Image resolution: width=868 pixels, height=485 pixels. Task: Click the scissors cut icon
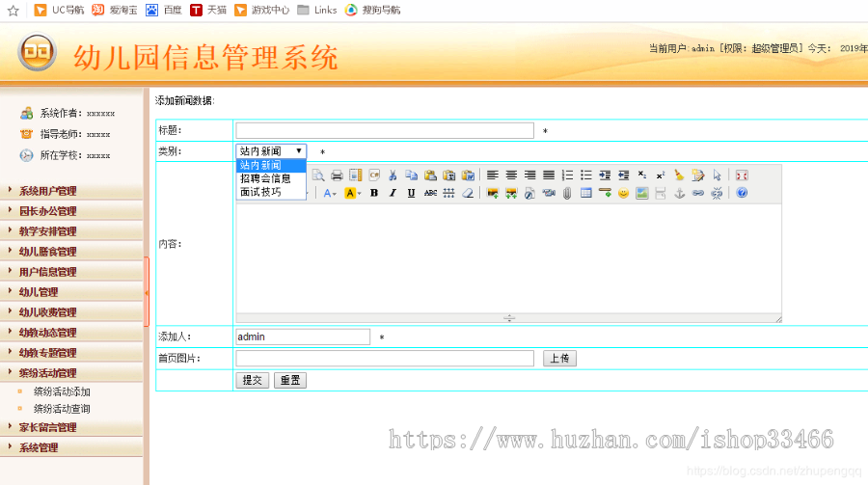(393, 175)
